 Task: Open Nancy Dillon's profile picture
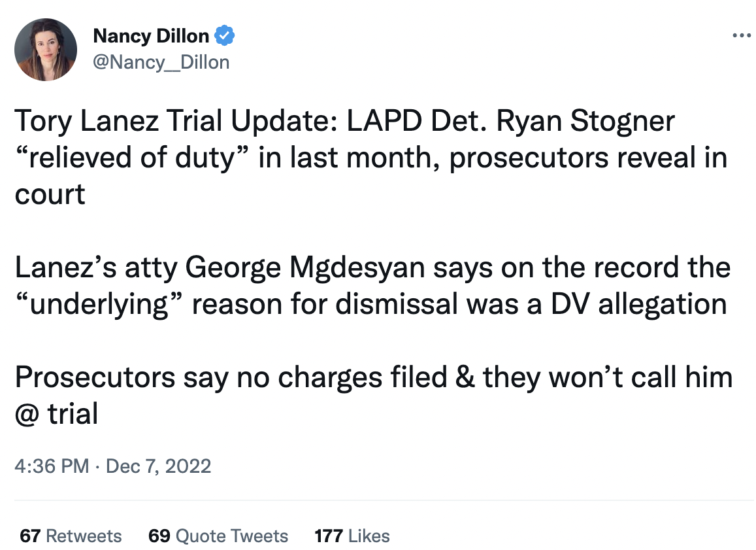point(46,50)
